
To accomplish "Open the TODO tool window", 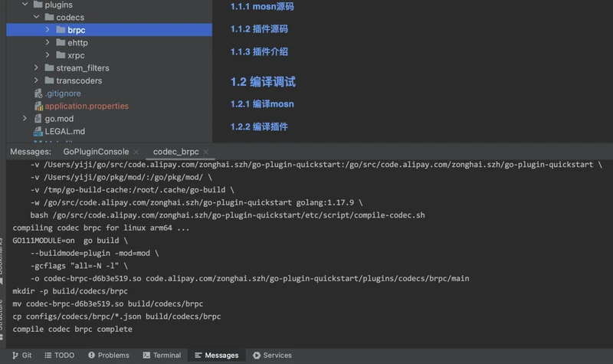I will point(60,355).
